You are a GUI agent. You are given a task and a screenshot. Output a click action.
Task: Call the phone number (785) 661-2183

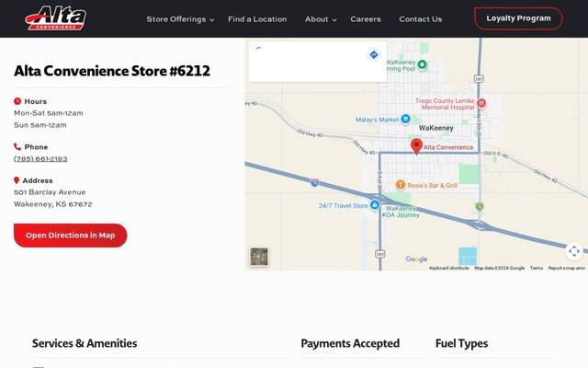point(40,159)
